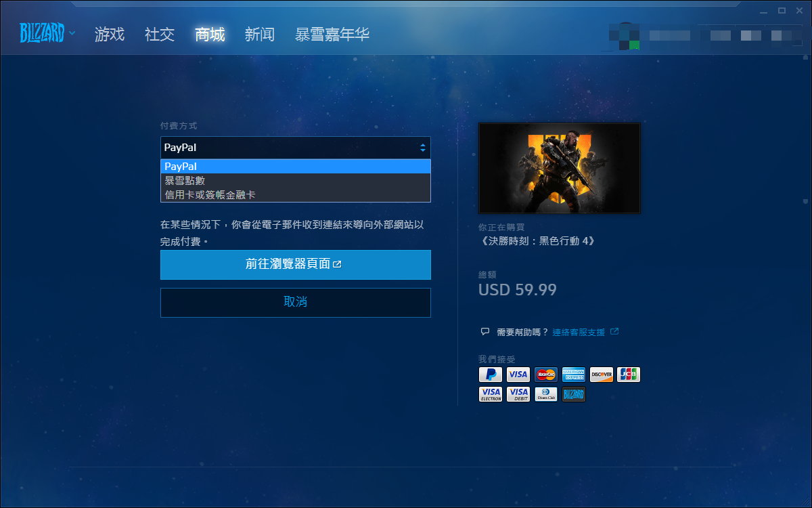Click the 取消 button
This screenshot has height=508, width=812.
click(x=296, y=302)
